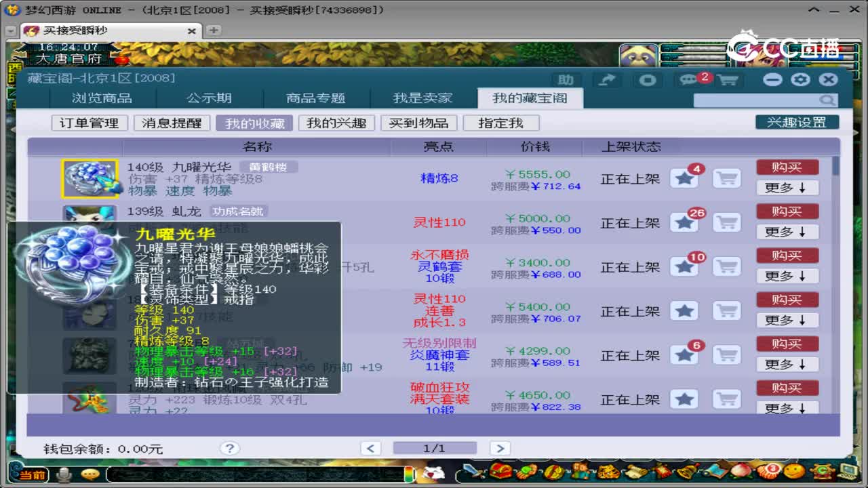
Task: Expand 更多 menu for ¥5555 item
Action: 787,188
